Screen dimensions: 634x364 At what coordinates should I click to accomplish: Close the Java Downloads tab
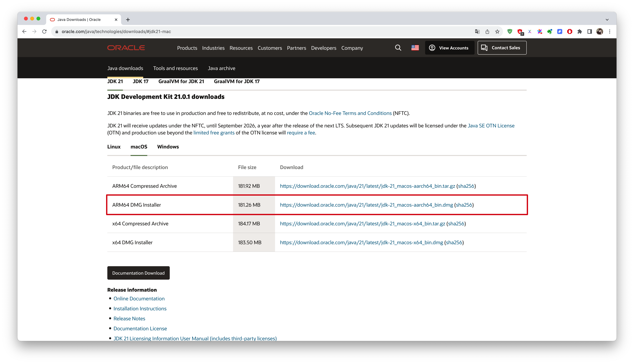pos(116,19)
